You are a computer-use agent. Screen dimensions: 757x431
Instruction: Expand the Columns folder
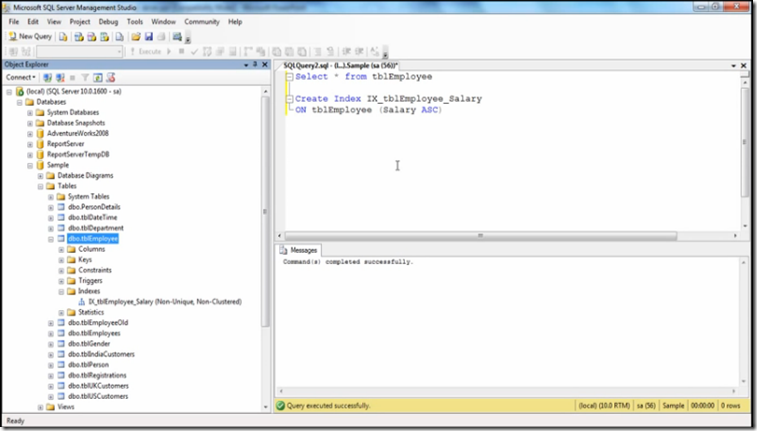[61, 250]
